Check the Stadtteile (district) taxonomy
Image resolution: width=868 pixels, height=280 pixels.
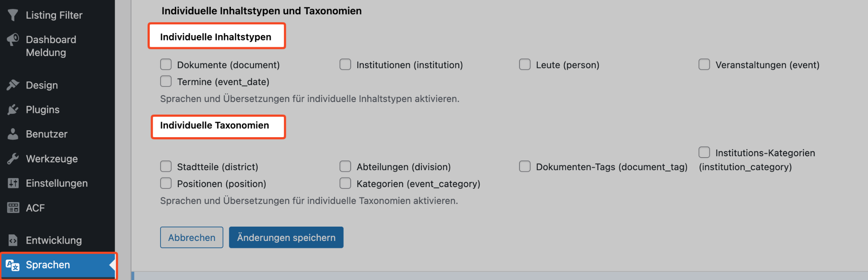tap(166, 167)
